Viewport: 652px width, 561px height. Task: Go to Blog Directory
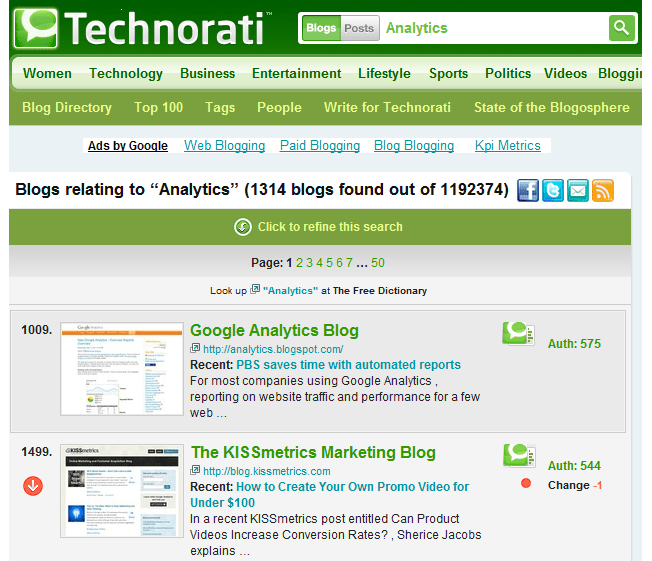click(x=67, y=108)
